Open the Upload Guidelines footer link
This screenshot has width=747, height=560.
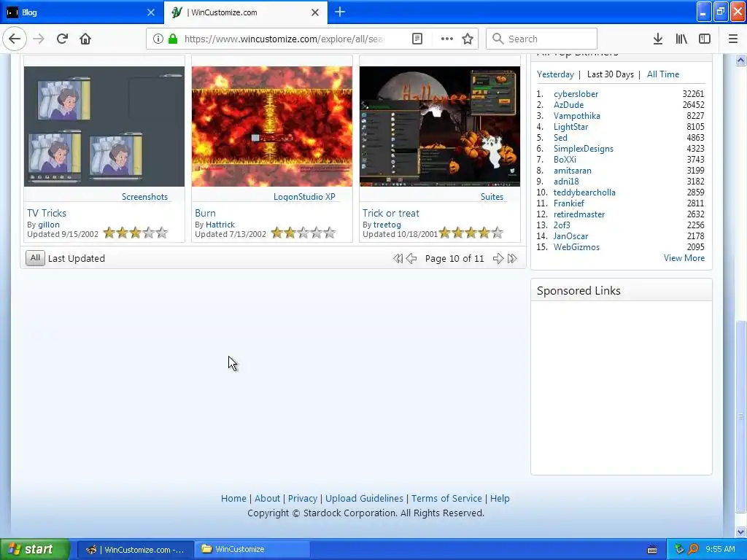coord(364,499)
